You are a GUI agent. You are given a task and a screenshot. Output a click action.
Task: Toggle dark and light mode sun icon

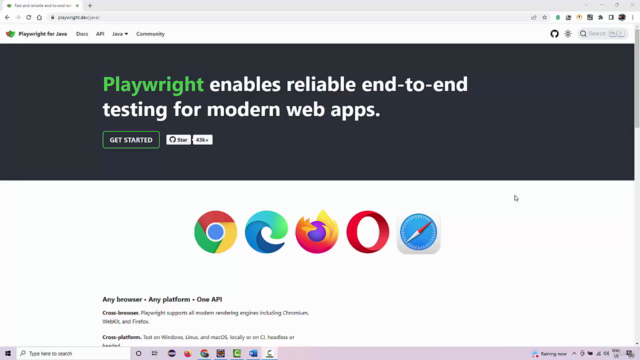[568, 34]
